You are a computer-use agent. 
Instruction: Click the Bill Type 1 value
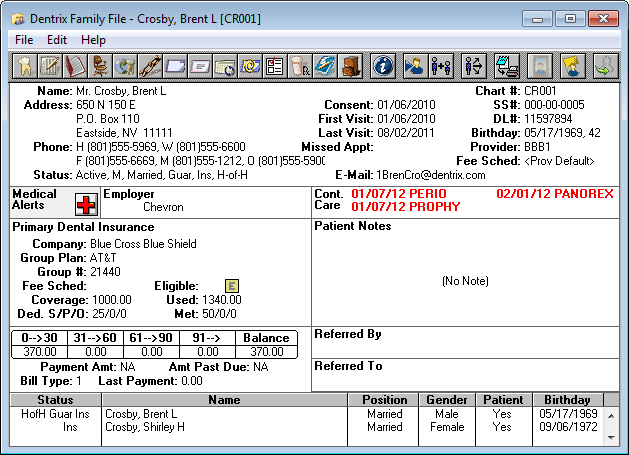(79, 381)
